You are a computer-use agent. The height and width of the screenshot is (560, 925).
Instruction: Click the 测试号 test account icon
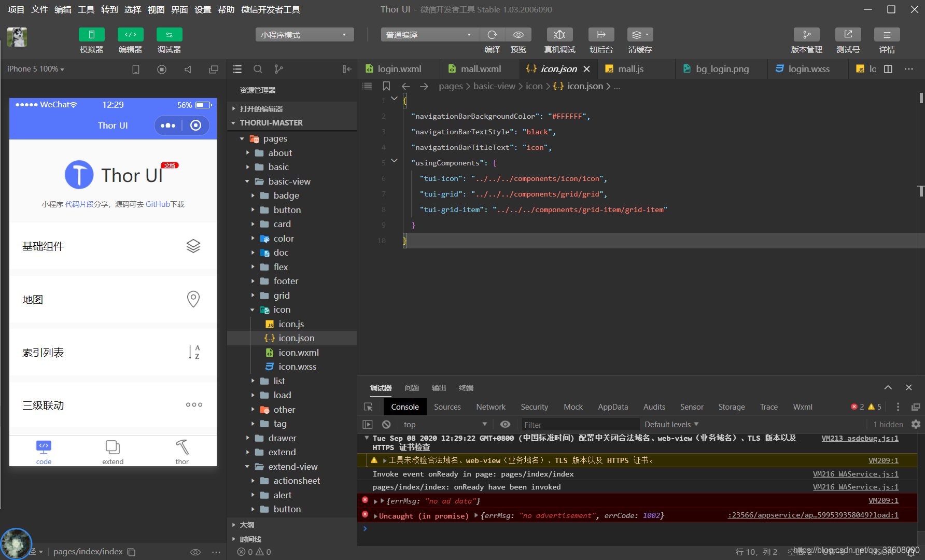tap(848, 35)
